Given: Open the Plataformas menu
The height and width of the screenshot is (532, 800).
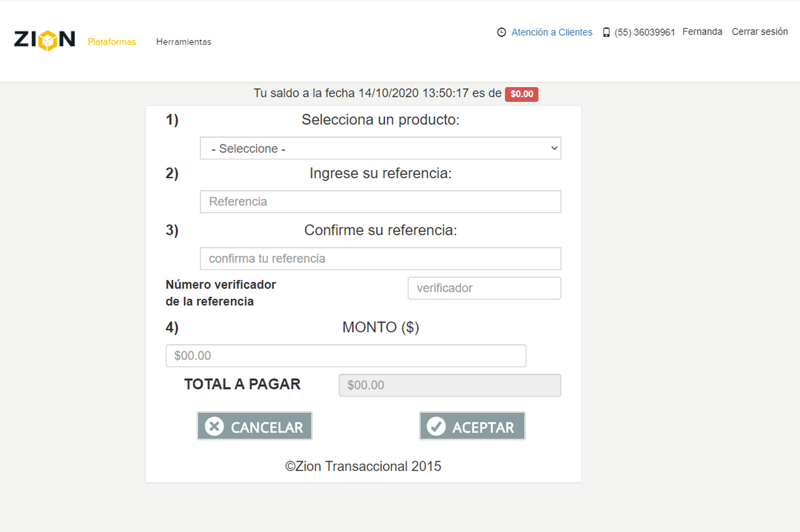Looking at the screenshot, I should pos(111,42).
